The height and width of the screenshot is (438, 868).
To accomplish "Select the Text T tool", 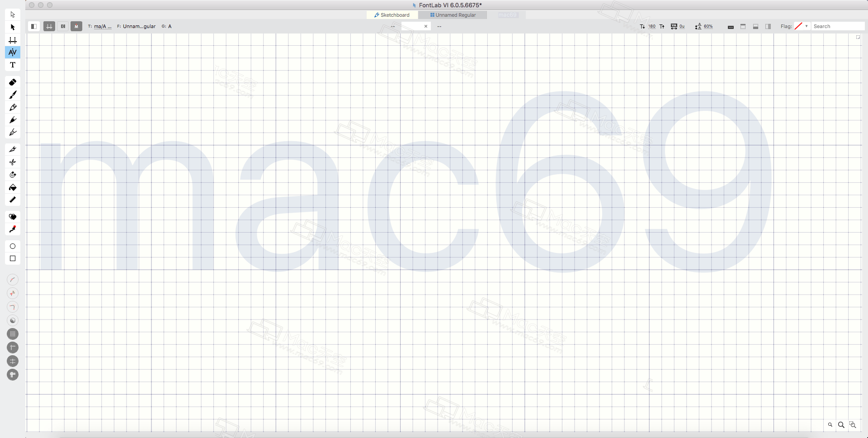I will [x=13, y=65].
